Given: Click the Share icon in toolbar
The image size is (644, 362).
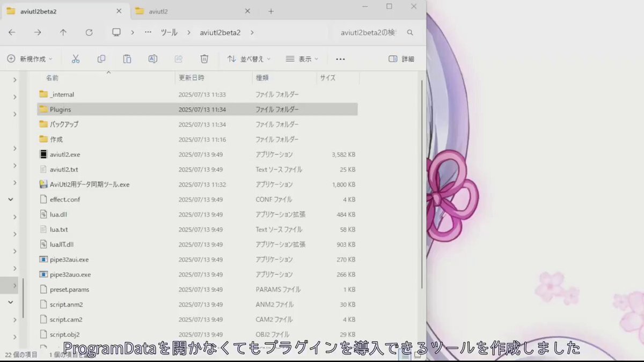Looking at the screenshot, I should pos(179,59).
